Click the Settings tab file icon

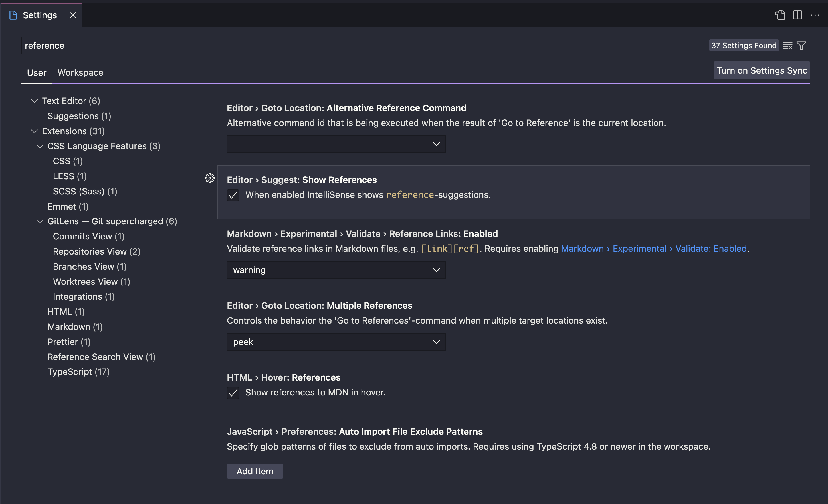[x=13, y=15]
